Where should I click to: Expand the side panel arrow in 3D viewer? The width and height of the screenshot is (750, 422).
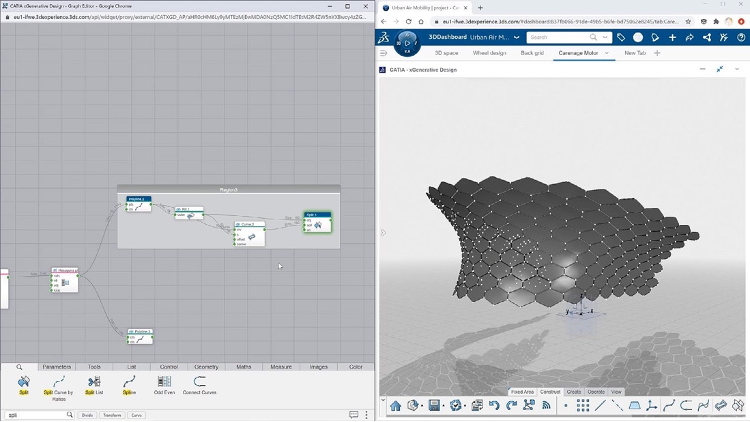coord(383,233)
